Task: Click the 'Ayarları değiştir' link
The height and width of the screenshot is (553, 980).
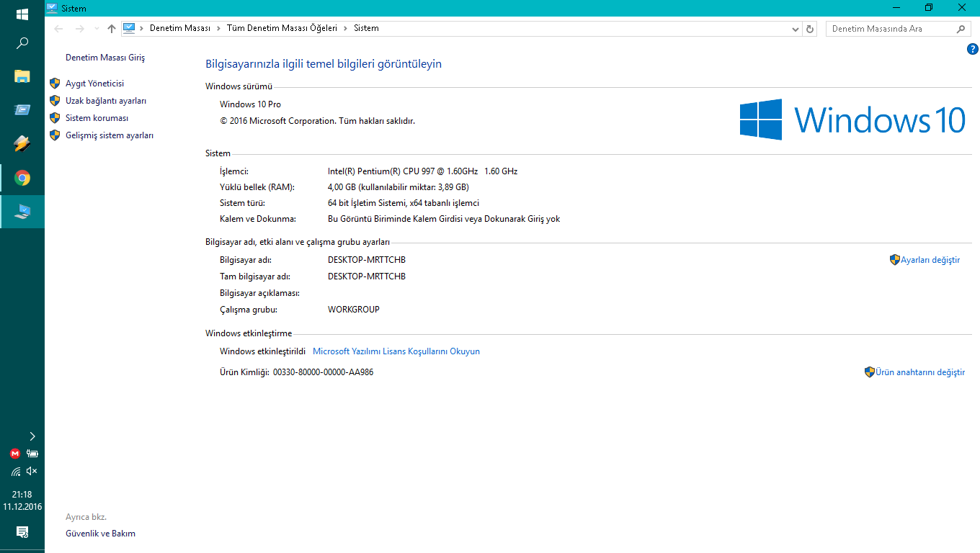Action: [x=930, y=260]
